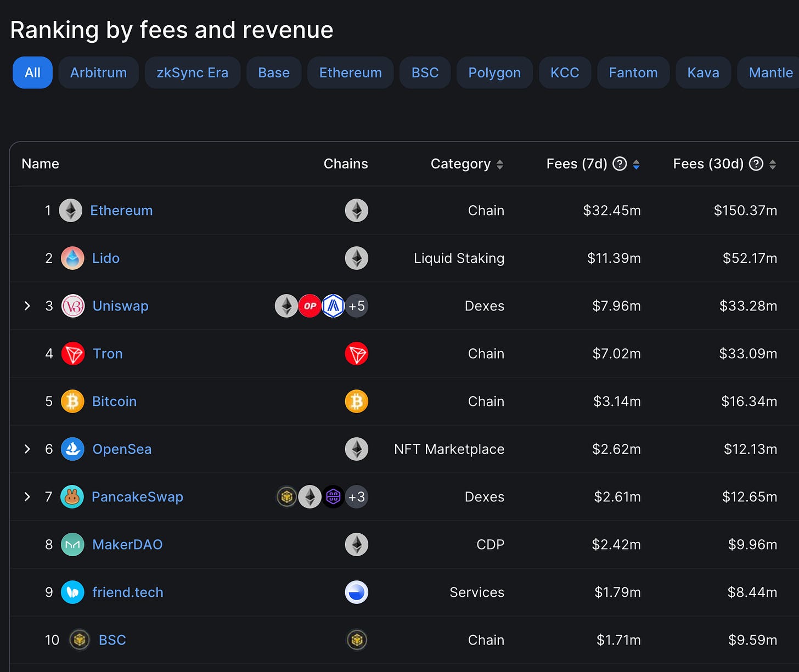Click the $150.37m Fees (30d) value
This screenshot has width=799, height=672.
(745, 211)
